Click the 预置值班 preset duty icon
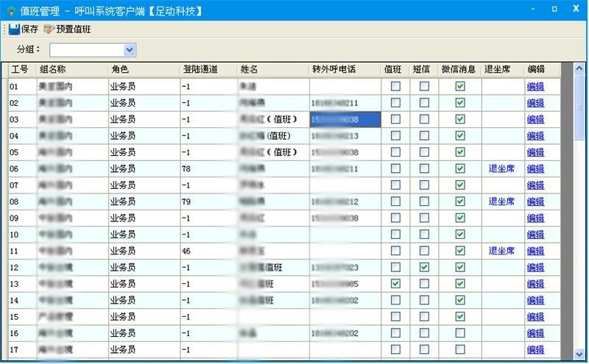This screenshot has height=364, width=589. tap(49, 29)
